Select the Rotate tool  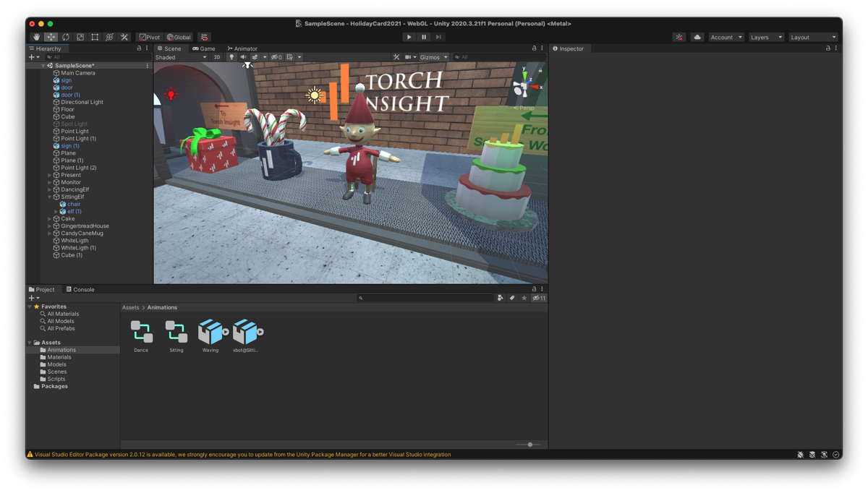(66, 36)
